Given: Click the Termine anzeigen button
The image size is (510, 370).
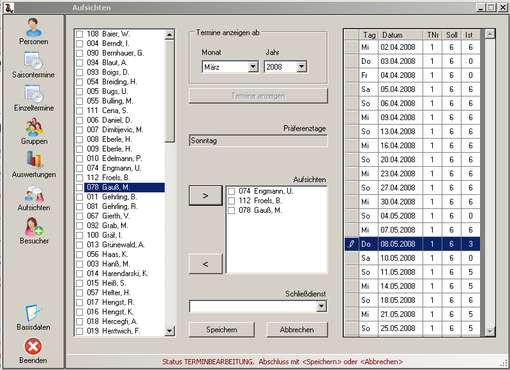Looking at the screenshot, I should [x=258, y=96].
